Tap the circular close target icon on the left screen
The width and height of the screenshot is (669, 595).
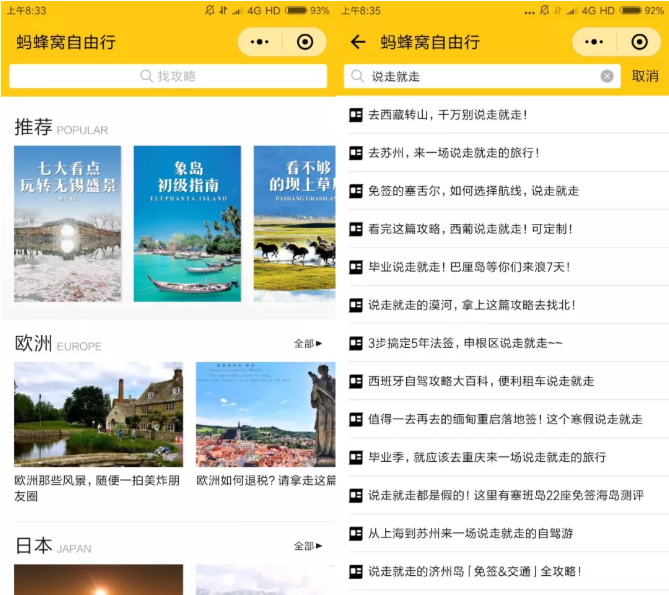(x=305, y=42)
